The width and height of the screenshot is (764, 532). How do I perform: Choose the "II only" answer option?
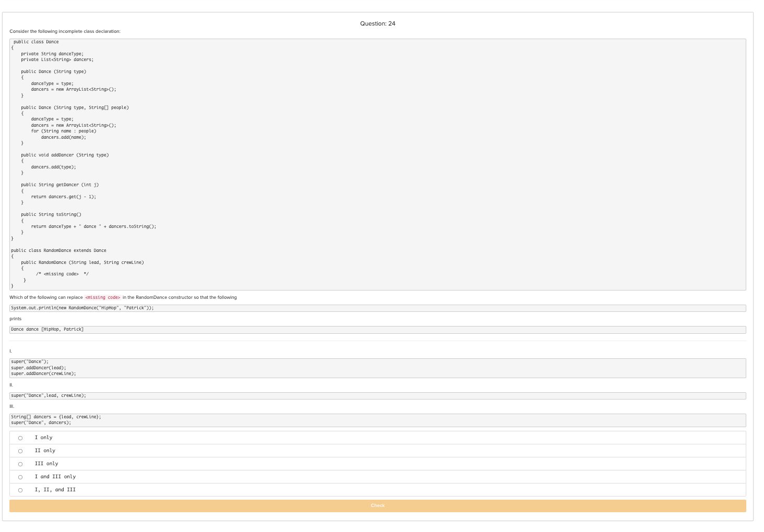point(20,451)
